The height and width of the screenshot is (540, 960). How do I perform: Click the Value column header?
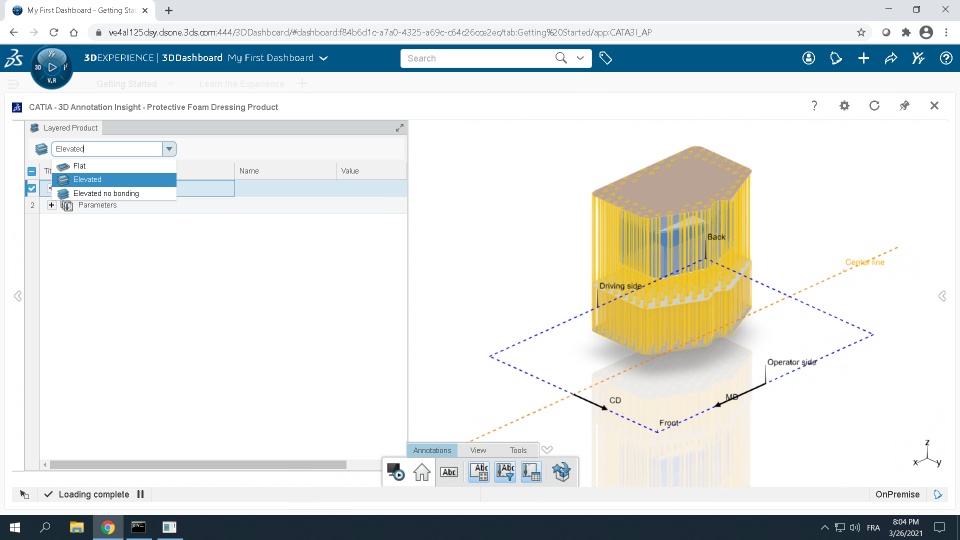point(372,171)
